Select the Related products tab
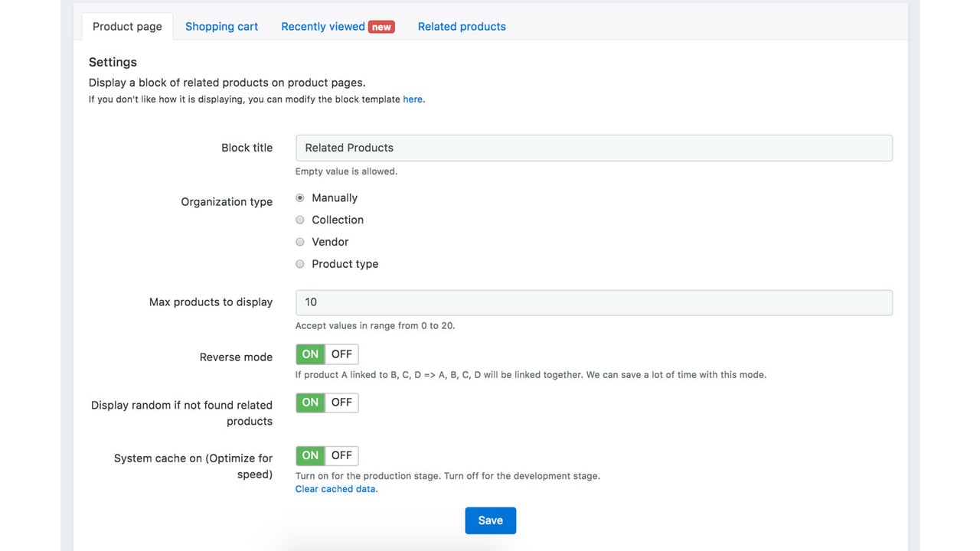Viewport: 980px width, 551px height. (x=462, y=26)
